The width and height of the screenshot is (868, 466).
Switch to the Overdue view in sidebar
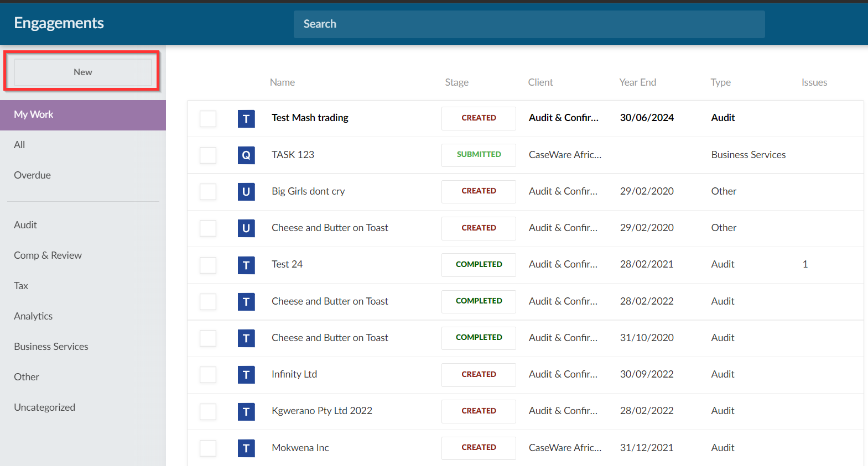(x=32, y=175)
